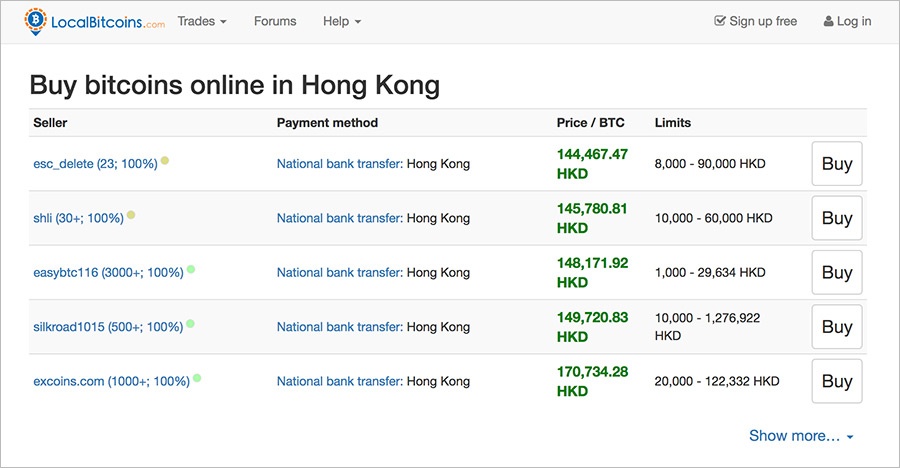This screenshot has width=900, height=468.
Task: Open seller excoins.com profile
Action: pyautogui.click(x=111, y=381)
